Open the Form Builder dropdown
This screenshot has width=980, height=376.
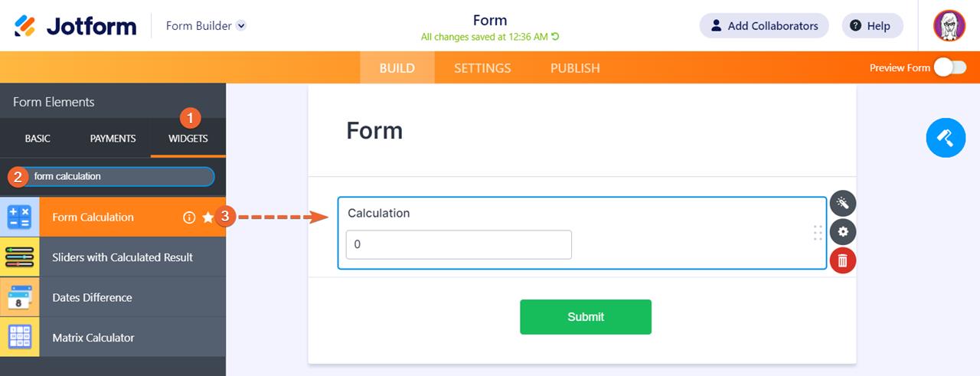[241, 26]
